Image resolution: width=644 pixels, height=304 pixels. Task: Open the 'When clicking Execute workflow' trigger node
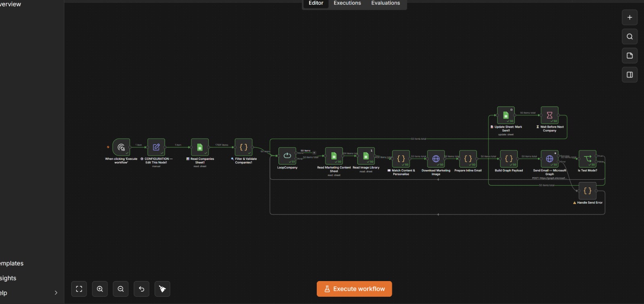pyautogui.click(x=121, y=147)
